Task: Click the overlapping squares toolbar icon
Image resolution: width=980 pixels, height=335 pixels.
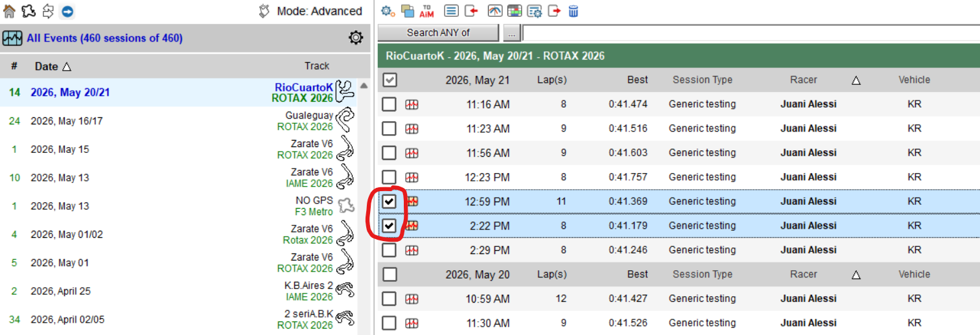Action: [x=408, y=11]
